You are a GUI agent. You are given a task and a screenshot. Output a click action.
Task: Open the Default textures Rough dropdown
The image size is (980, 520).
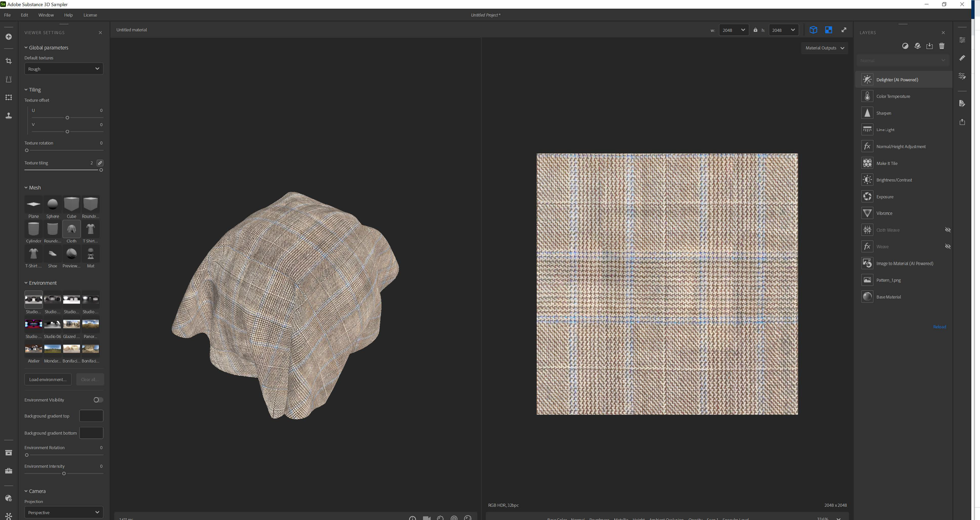(64, 69)
